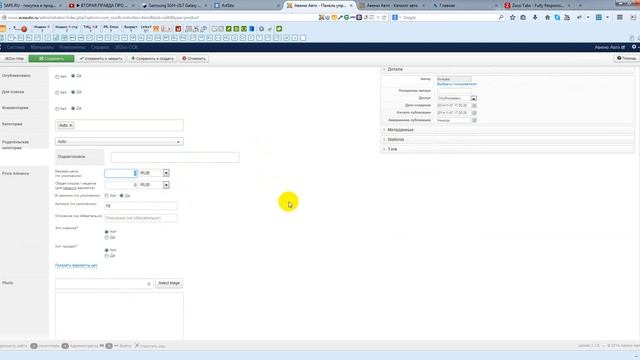This screenshot has height=360, width=640.
Task: Go to browser home page icon
Action: point(547,18)
